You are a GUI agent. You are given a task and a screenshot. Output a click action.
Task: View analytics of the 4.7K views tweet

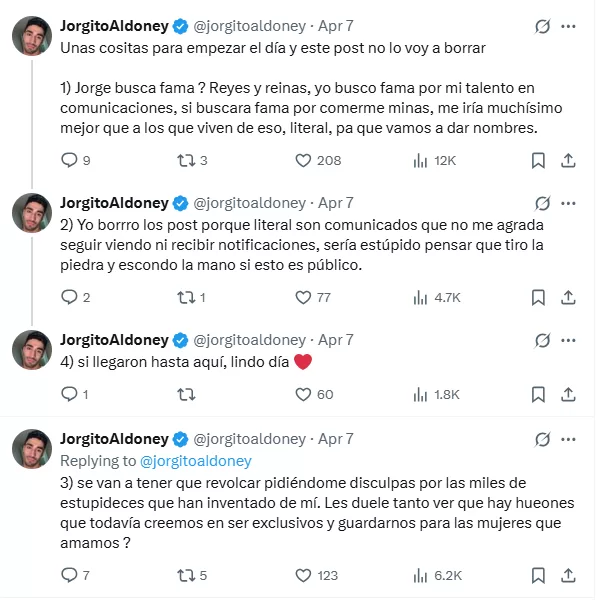[421, 297]
